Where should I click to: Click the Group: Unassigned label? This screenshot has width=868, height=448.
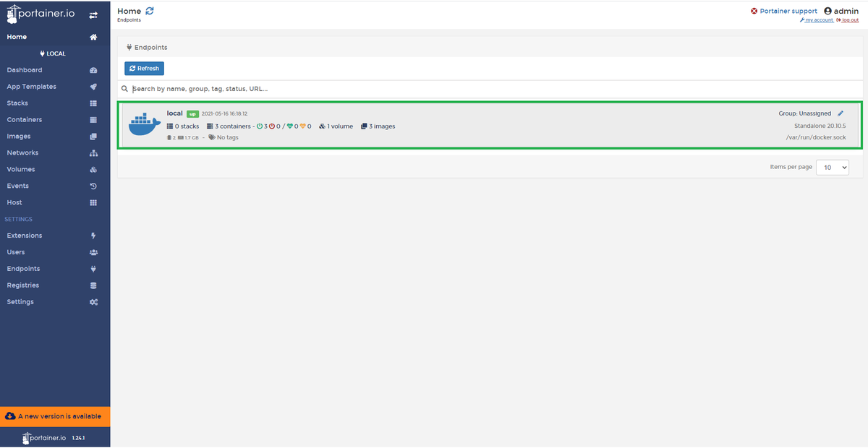805,113
